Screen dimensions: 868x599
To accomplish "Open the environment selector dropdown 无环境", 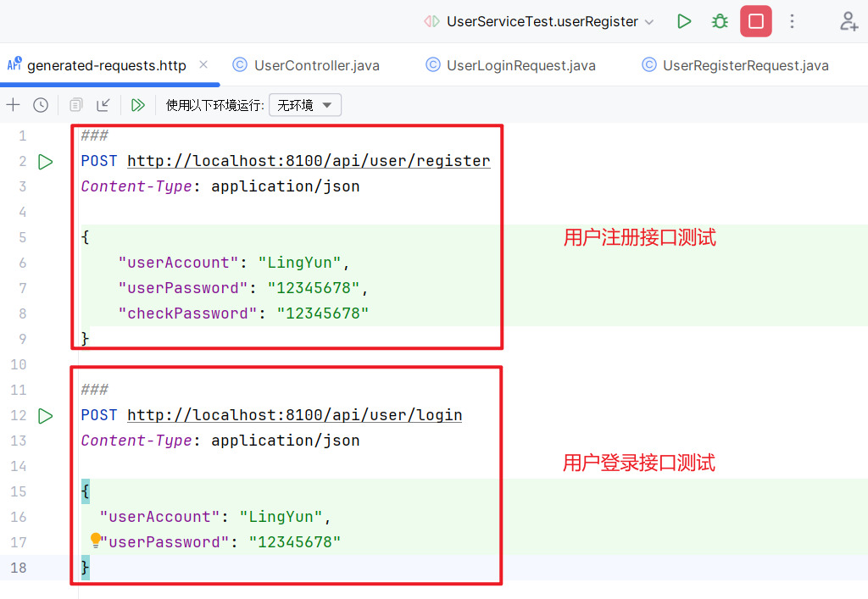I will (x=304, y=105).
